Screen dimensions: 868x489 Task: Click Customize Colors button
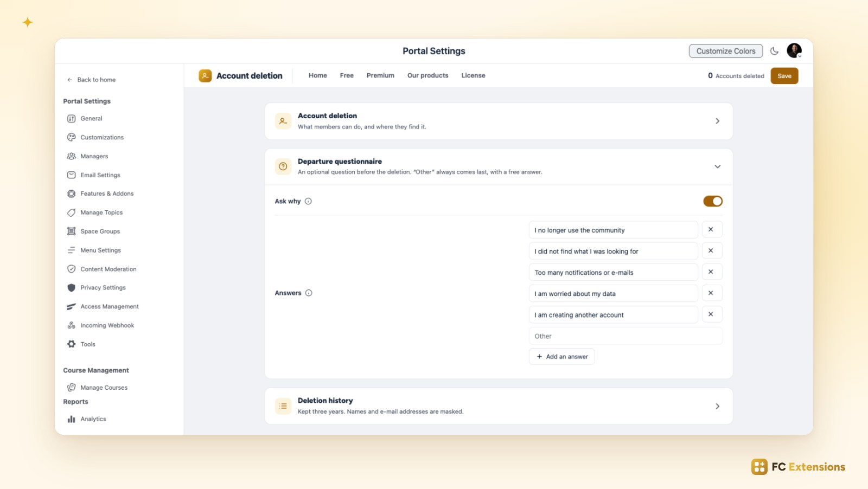(x=726, y=51)
